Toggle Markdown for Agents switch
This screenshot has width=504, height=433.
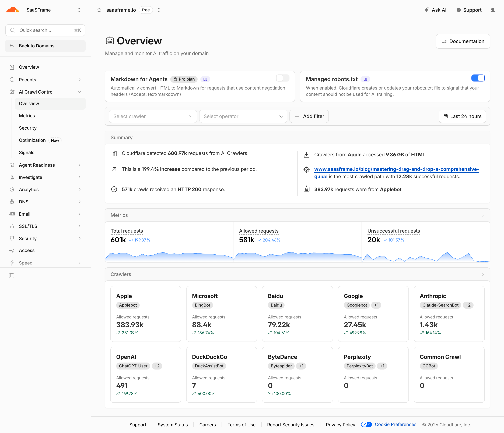coord(283,78)
